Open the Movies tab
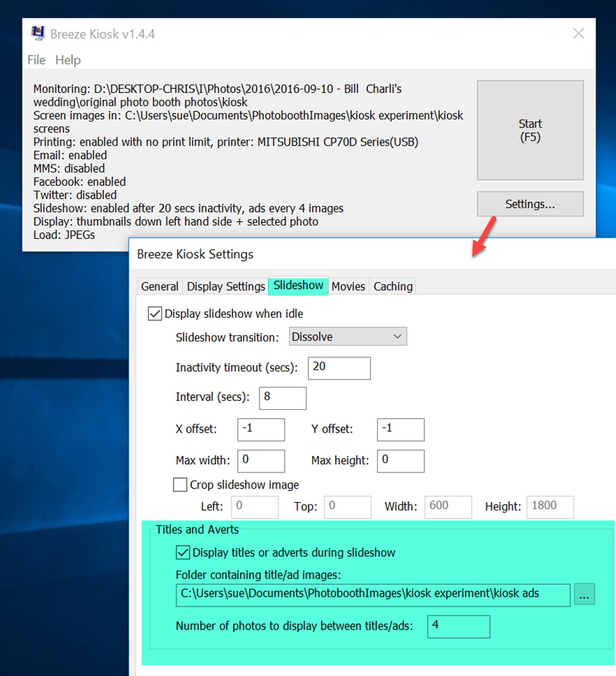The height and width of the screenshot is (676, 616). 348,286
